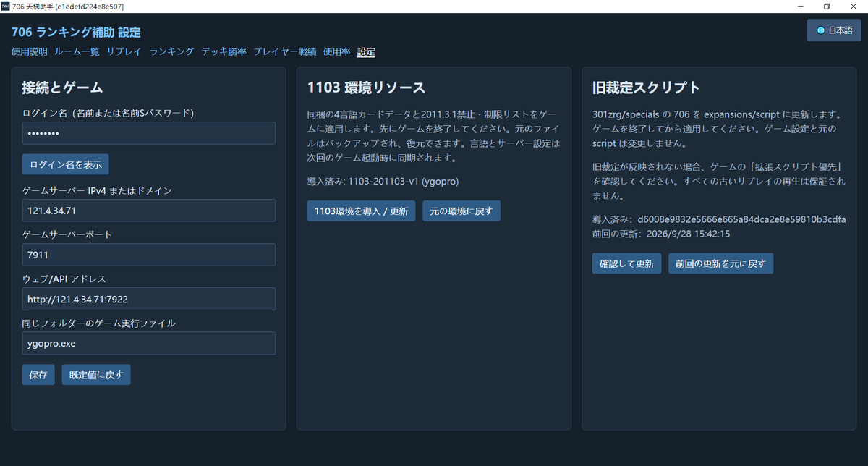Edit the Web/API address field
The image size is (868, 466).
pyautogui.click(x=149, y=299)
